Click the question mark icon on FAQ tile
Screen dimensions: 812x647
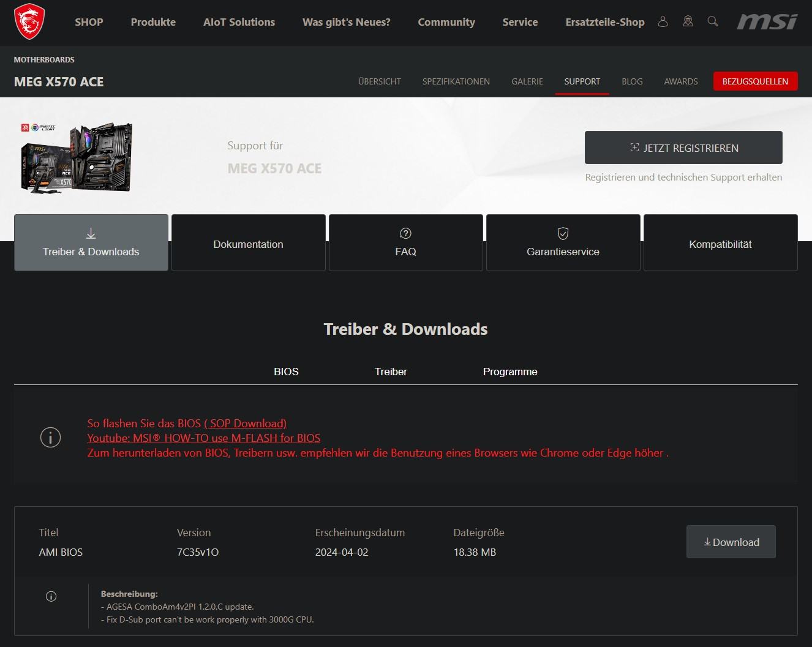pyautogui.click(x=405, y=233)
